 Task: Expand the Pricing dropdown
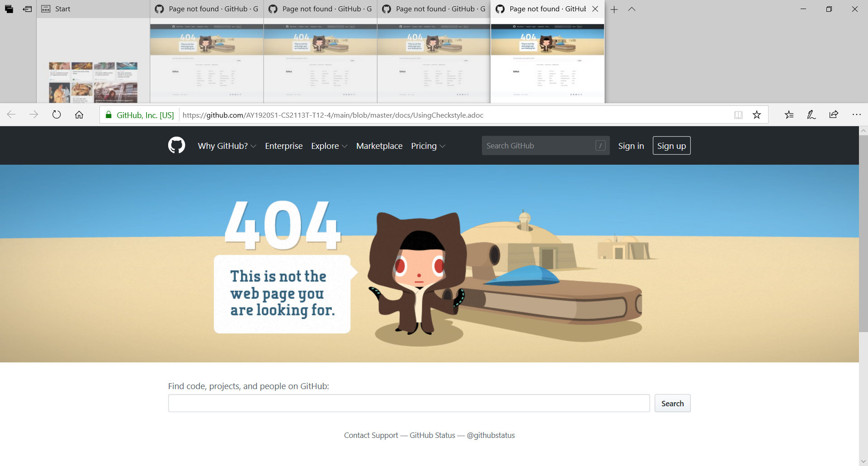[x=428, y=146]
